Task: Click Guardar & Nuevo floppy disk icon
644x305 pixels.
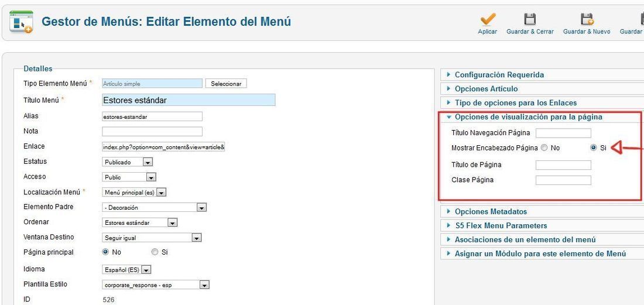Action: (587, 19)
